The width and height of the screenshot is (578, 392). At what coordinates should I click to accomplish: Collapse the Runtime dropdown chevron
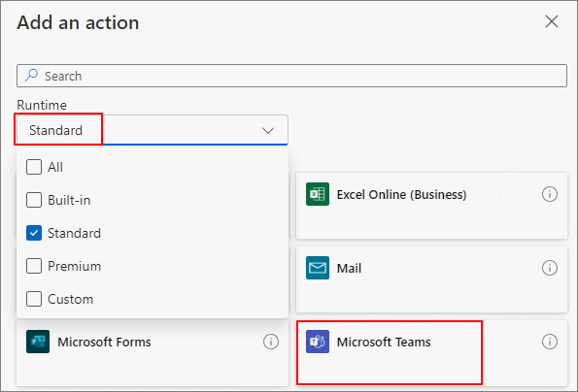pyautogui.click(x=268, y=130)
